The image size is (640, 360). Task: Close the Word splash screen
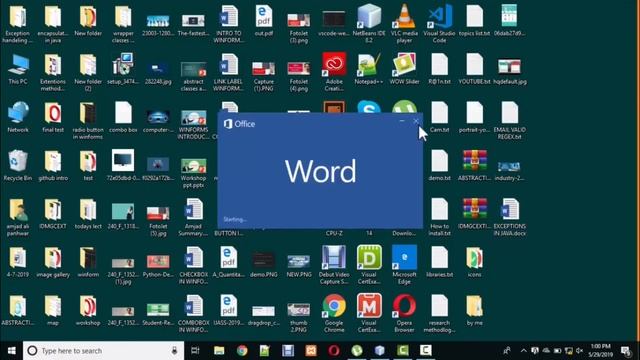416,121
